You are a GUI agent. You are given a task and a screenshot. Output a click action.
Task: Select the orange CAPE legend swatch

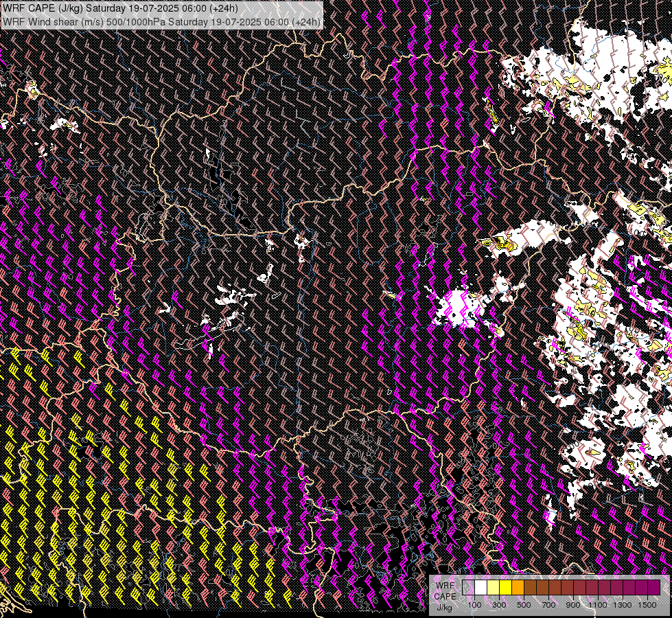pos(518,588)
